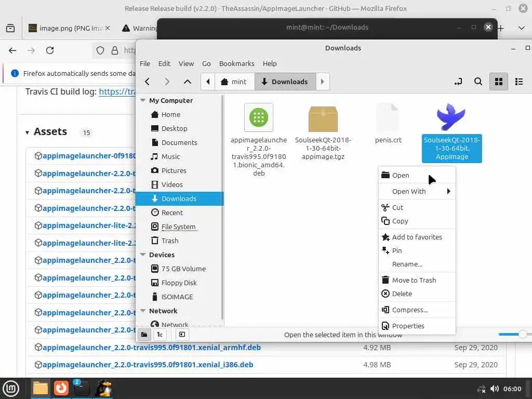The image size is (532, 399).
Task: Choose Open from the context menu
Action: click(x=417, y=176)
